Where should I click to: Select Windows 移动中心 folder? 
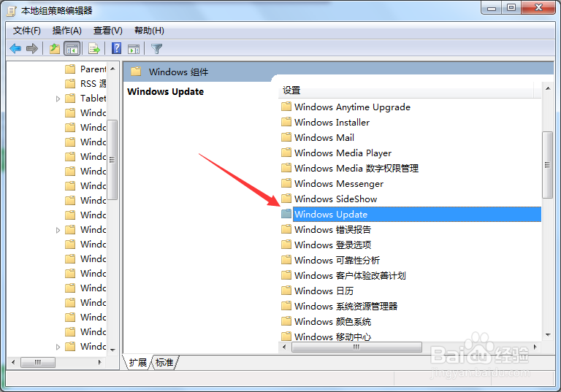pyautogui.click(x=332, y=337)
